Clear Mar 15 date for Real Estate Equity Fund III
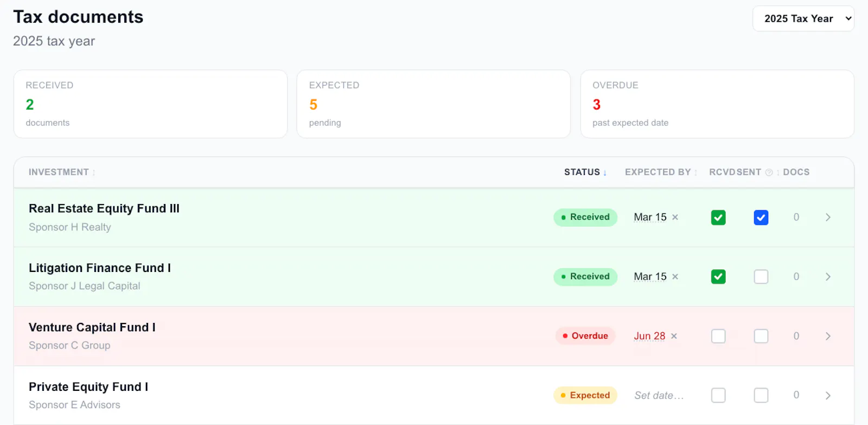Viewport: 868px width, 425px height. (675, 217)
